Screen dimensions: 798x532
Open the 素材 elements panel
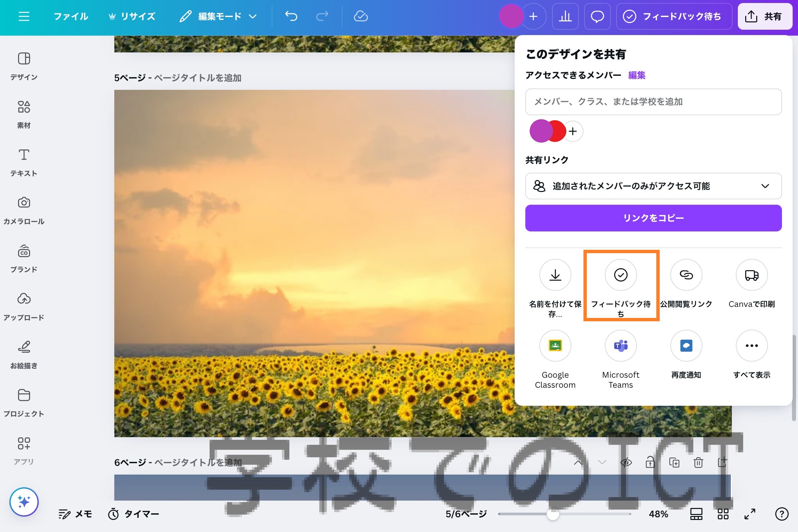(x=24, y=114)
